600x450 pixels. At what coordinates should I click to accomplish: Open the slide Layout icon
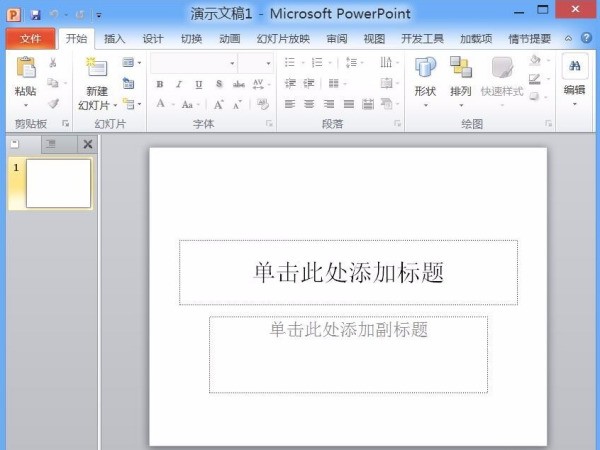pos(128,62)
